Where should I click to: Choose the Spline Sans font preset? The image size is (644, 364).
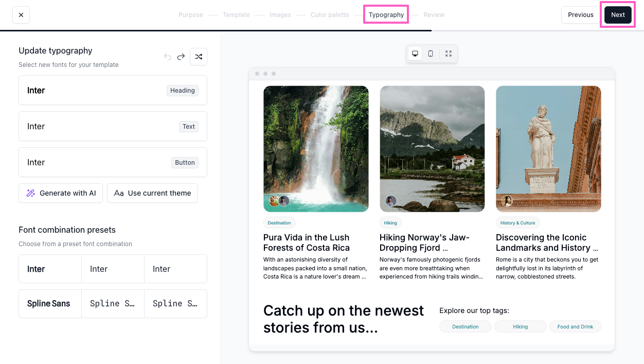[113, 304]
